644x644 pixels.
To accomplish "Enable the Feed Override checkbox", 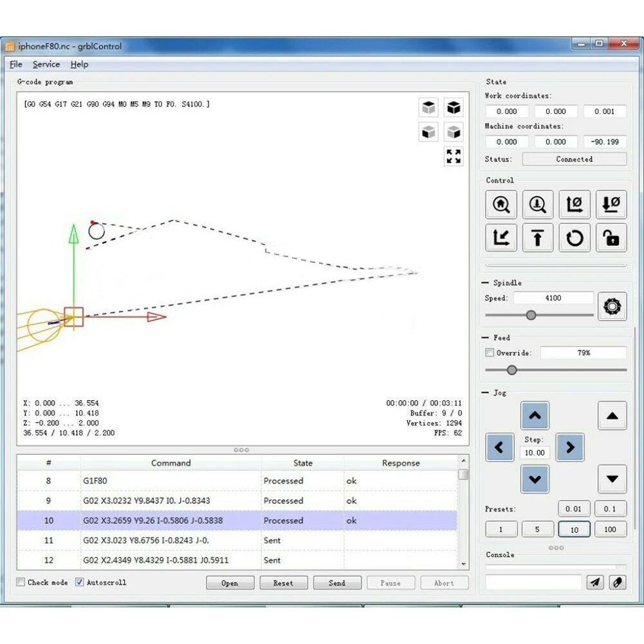I will pyautogui.click(x=490, y=353).
